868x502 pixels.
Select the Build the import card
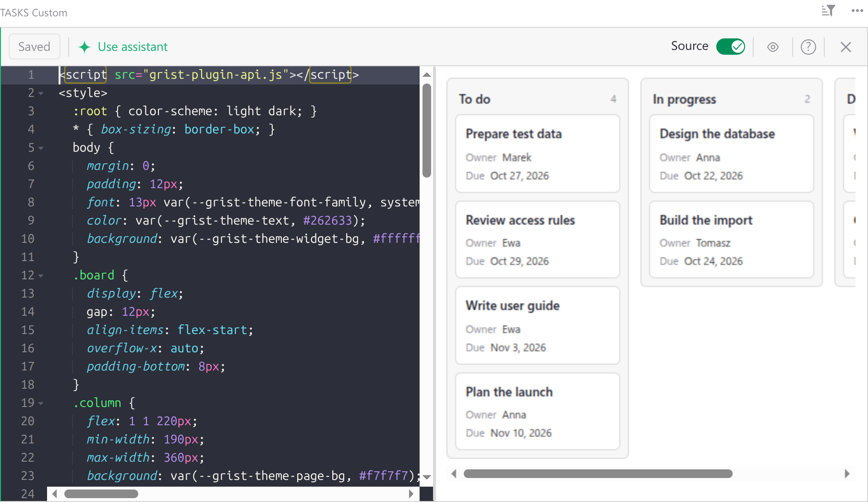pyautogui.click(x=731, y=239)
